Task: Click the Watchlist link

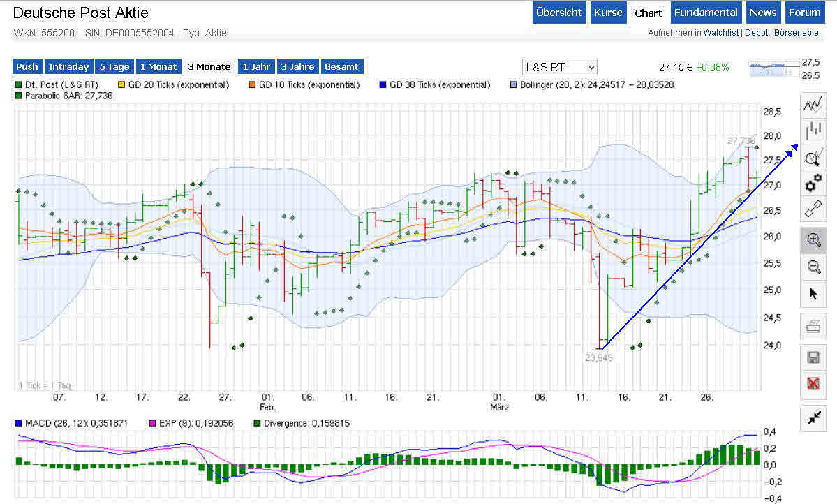Action: [720, 33]
